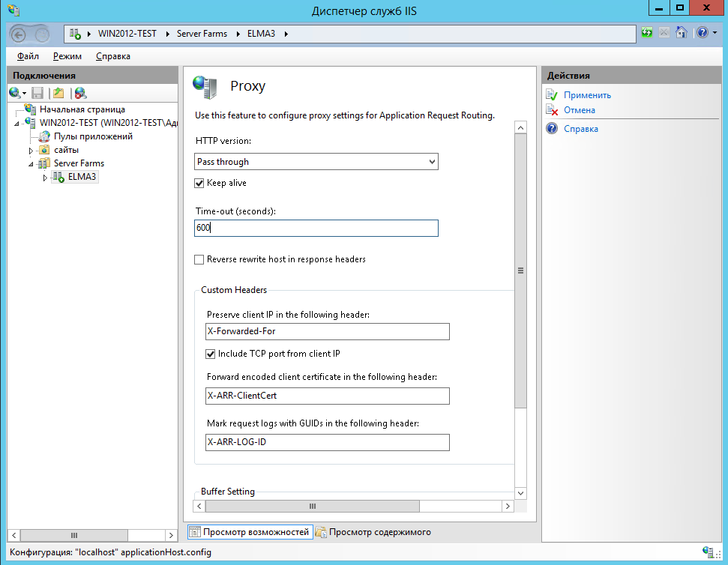The height and width of the screenshot is (565, 728).
Task: Click the save connections floppy disk icon
Action: pyautogui.click(x=37, y=93)
